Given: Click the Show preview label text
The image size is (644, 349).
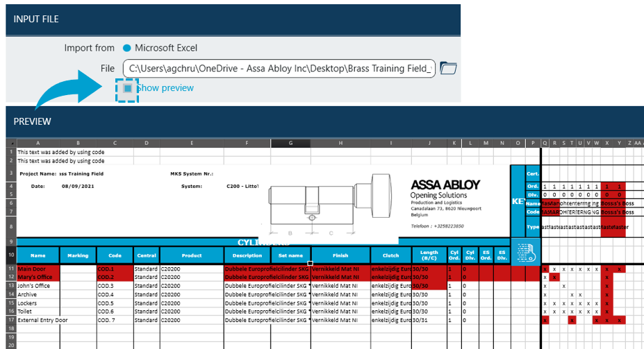Looking at the screenshot, I should (166, 88).
